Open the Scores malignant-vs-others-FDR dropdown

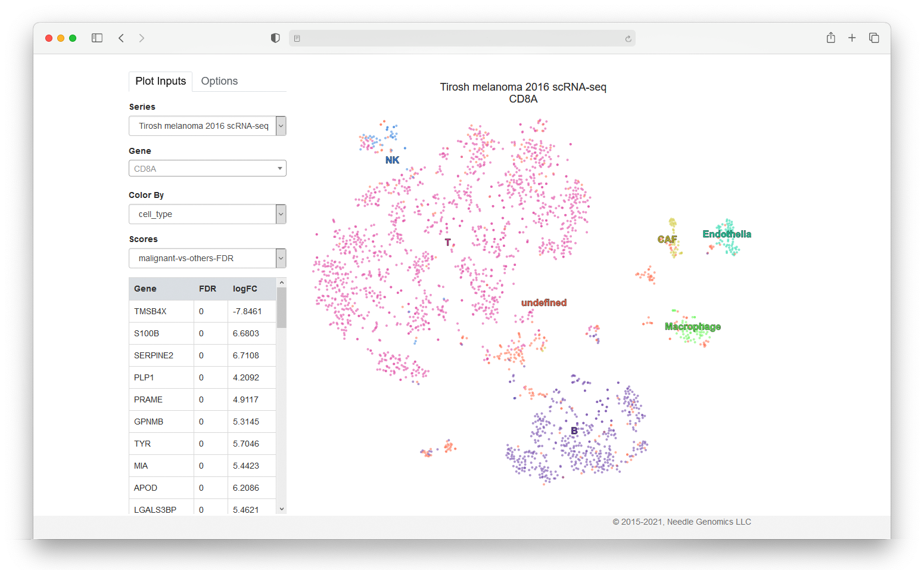[x=207, y=258]
